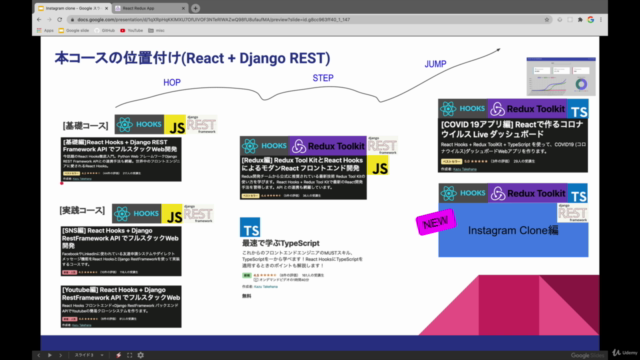Click the HOOKS React banner beside 実践コース
640x360 pixels.
point(137,213)
